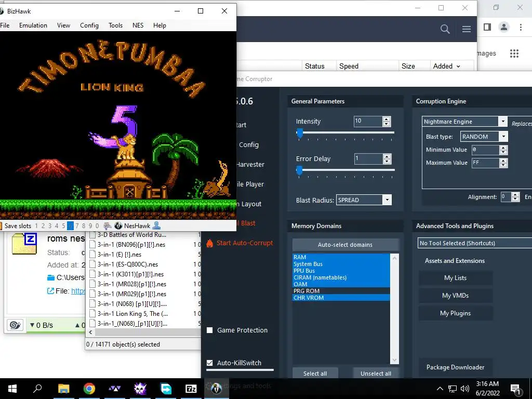Open the browser hamburger menu icon

pos(467,29)
